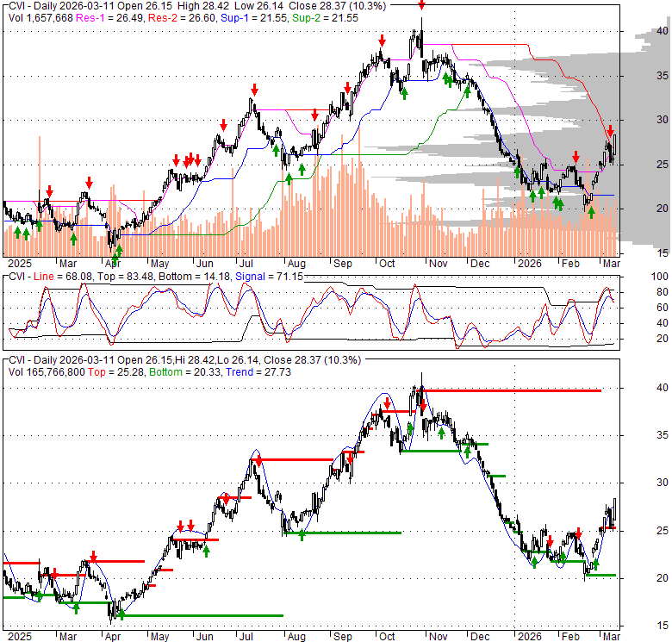Viewport: 672px width, 642px height.
Task: Click the oscillator Signal = 71.15 label
Action: coord(269,277)
